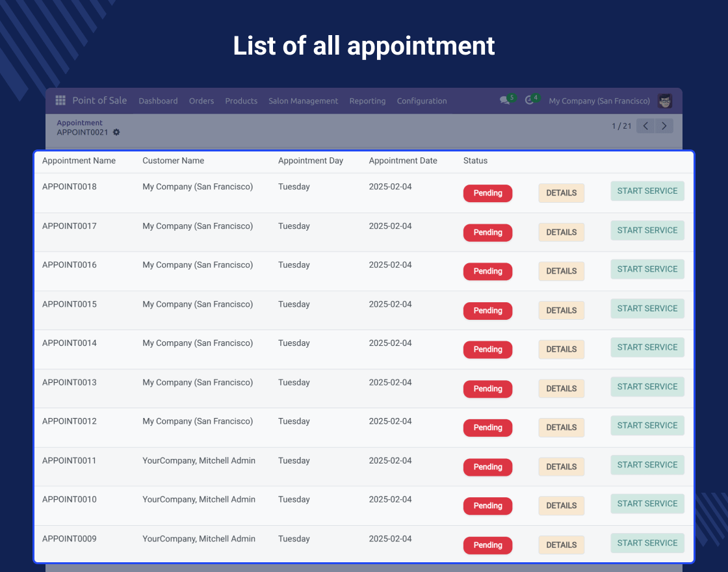Click Tuesday in APPOINT0016 row
This screenshot has width=728, height=572.
pos(294,265)
